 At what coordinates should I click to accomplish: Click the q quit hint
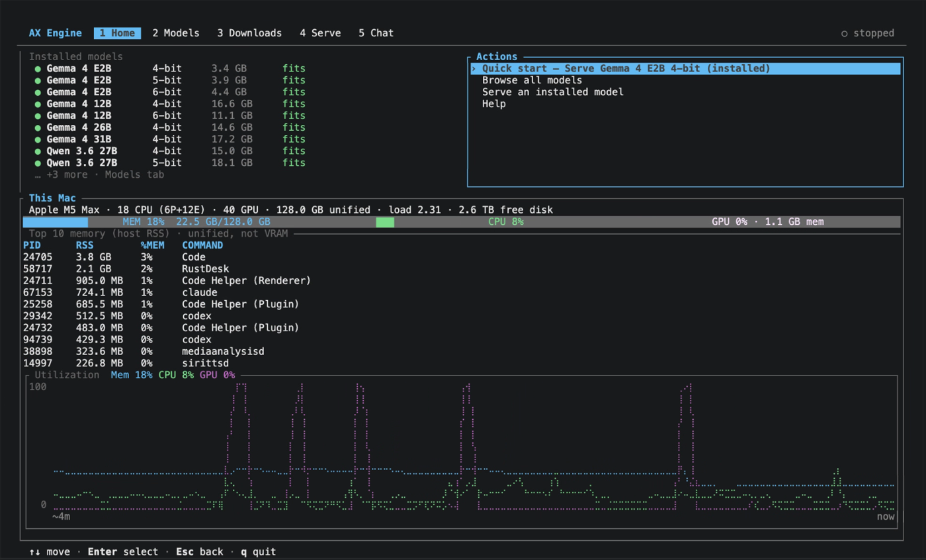pyautogui.click(x=259, y=551)
